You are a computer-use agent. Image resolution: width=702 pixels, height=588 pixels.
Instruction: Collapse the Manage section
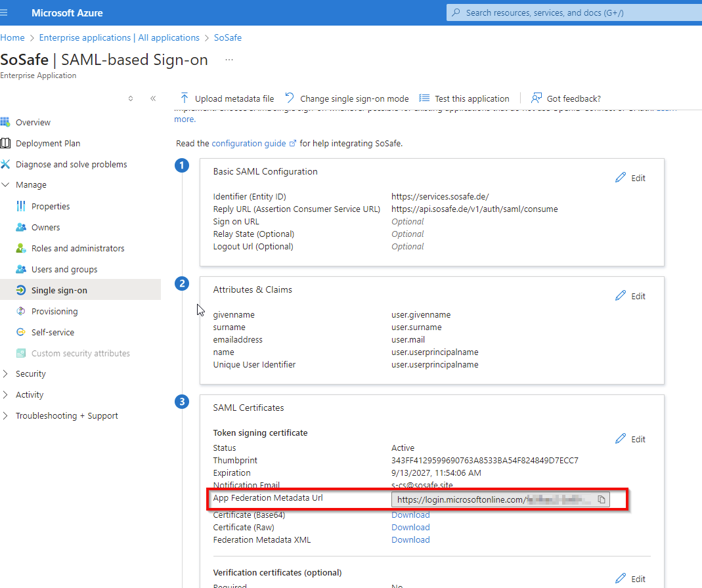click(x=6, y=185)
